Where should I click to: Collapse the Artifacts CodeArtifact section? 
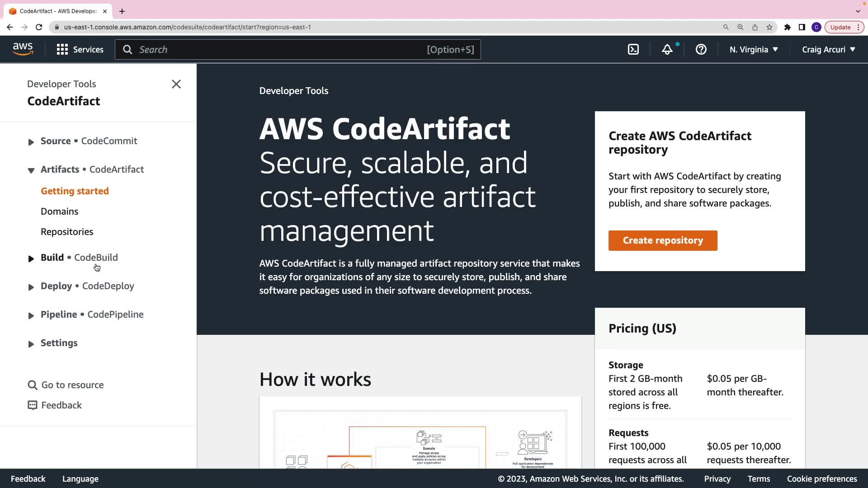pos(31,170)
